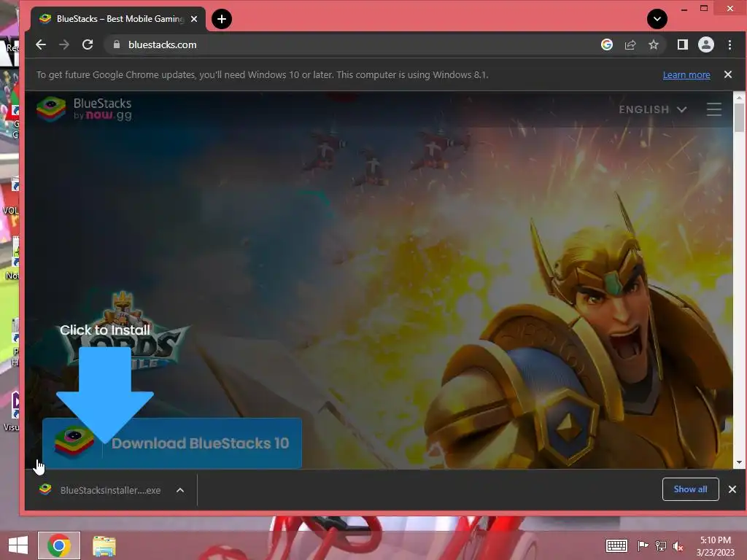Click the page vertical scrollbar thumb
This screenshot has width=747, height=560.
click(739, 117)
